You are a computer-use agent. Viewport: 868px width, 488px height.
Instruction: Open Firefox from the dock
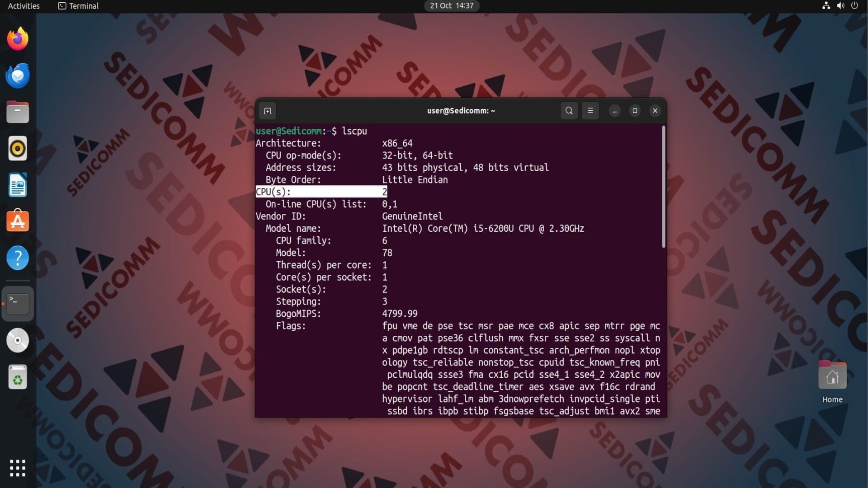(18, 39)
